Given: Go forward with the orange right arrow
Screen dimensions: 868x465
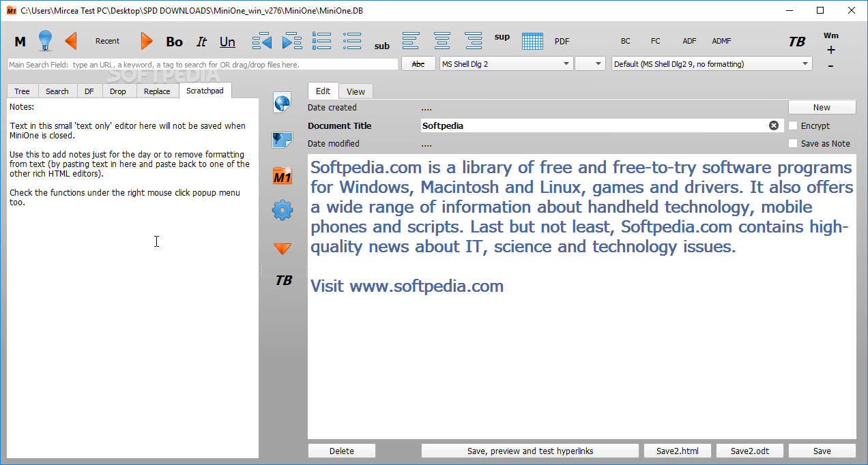Looking at the screenshot, I should point(147,41).
